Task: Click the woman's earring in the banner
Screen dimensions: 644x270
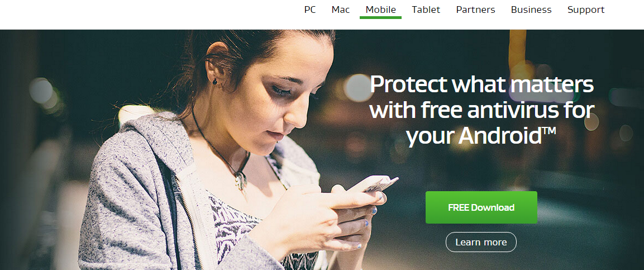Action: [x=215, y=82]
